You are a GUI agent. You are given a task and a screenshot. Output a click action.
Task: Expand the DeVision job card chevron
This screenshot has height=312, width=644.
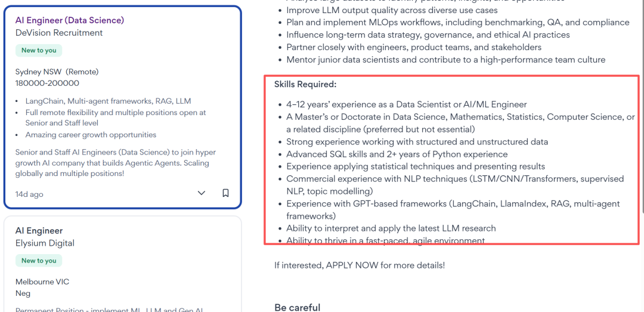coord(202,193)
